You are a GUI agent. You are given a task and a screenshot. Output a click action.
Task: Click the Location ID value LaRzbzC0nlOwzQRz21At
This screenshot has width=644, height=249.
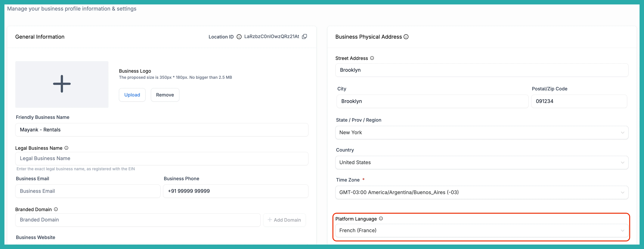(x=271, y=37)
